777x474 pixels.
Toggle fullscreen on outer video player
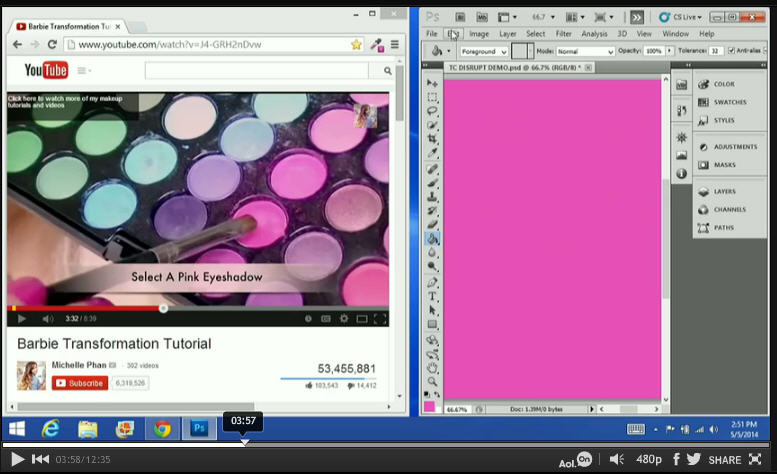(755, 459)
